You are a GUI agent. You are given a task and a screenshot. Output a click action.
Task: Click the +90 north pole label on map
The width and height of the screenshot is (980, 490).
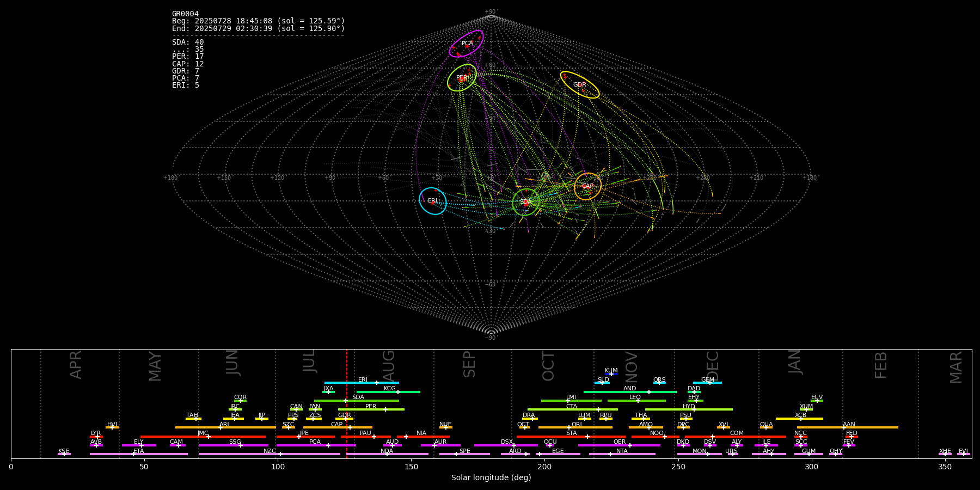[491, 12]
